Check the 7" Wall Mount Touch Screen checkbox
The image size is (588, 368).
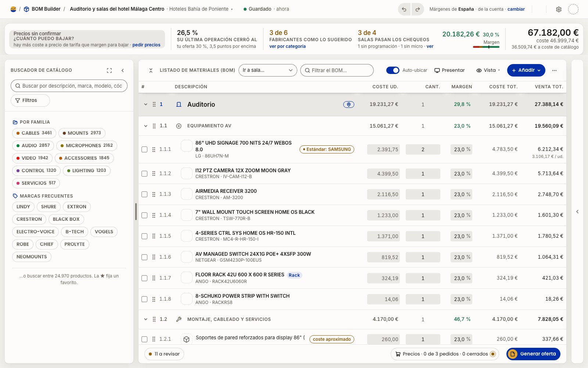pyautogui.click(x=144, y=215)
